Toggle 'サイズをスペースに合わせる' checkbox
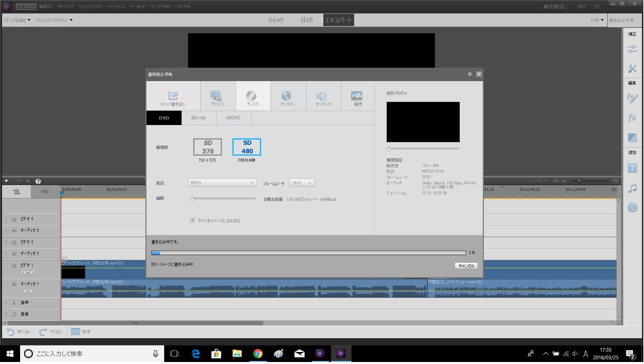 pyautogui.click(x=192, y=221)
